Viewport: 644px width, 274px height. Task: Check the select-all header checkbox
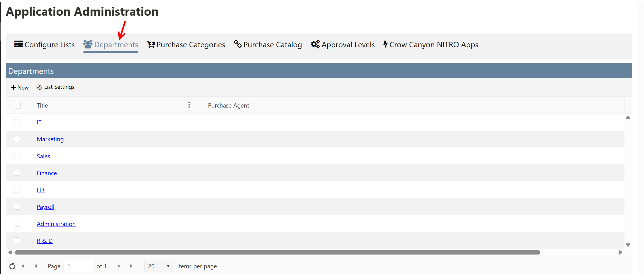17,105
